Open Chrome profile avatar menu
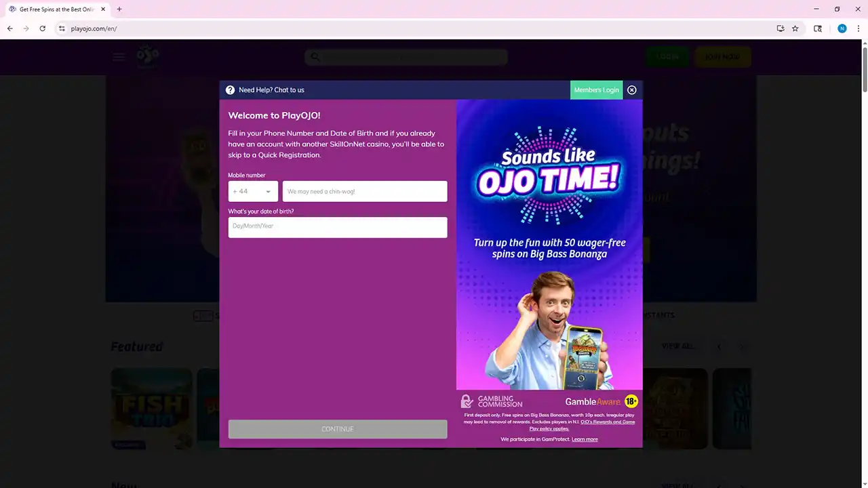Screen dimensions: 868x488 pyautogui.click(x=842, y=28)
